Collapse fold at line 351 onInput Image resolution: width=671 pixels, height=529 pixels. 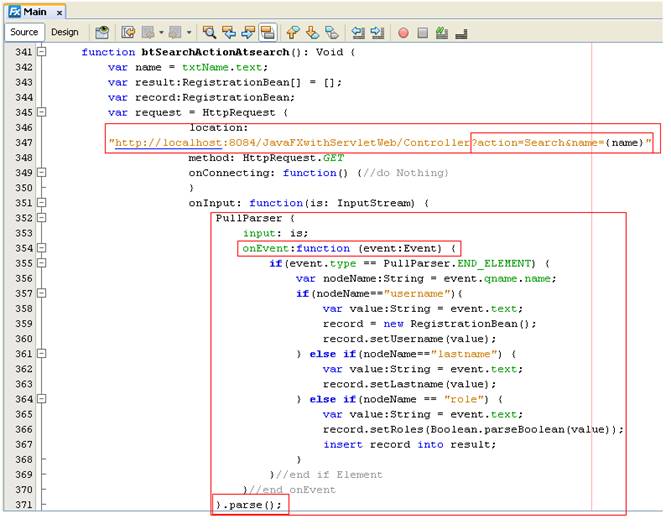coord(42,203)
